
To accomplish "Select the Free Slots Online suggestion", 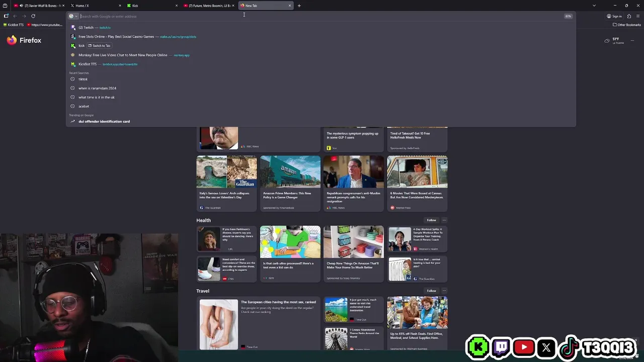I will (x=321, y=37).
